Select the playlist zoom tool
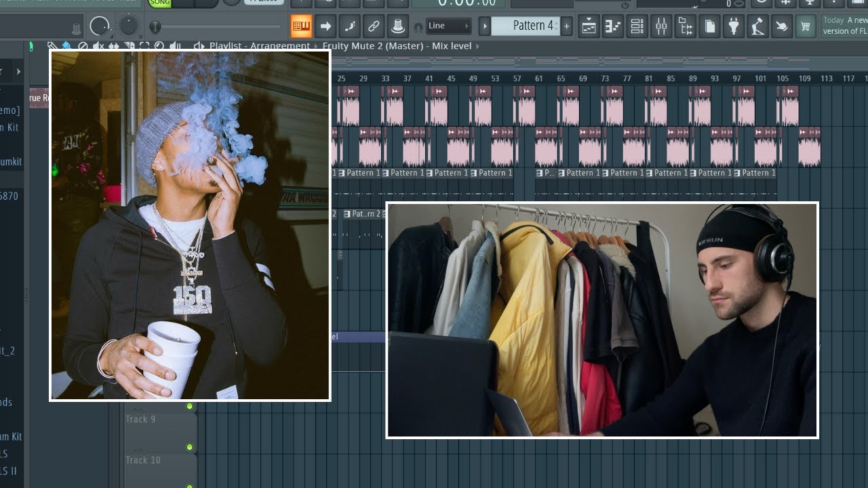Viewport: 868px width, 488px height. pos(159,46)
